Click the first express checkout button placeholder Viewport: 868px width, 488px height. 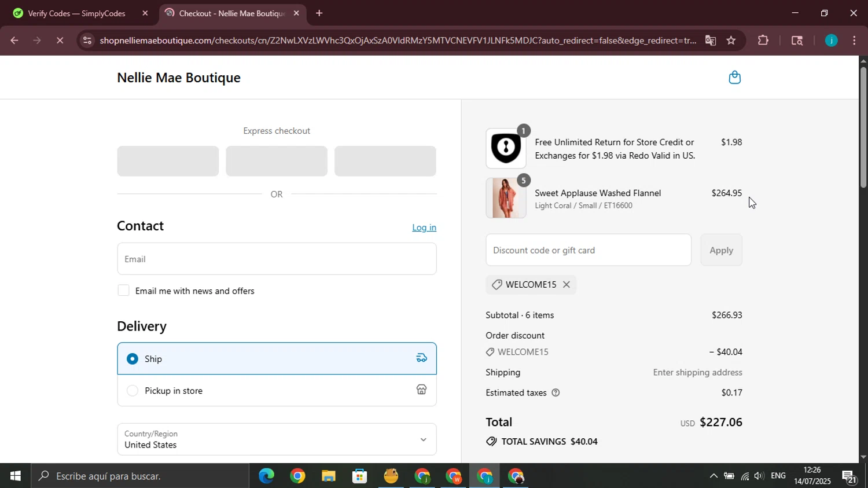pos(168,161)
